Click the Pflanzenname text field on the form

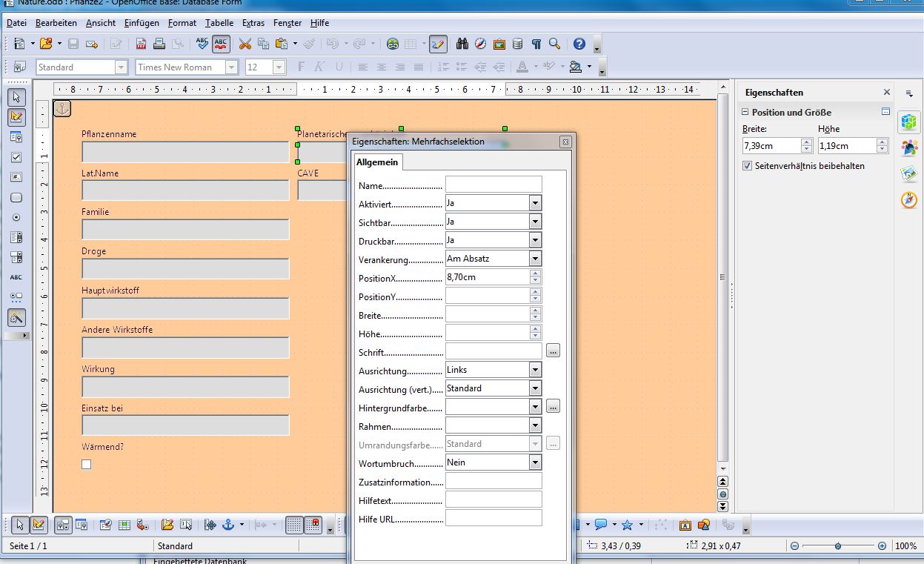[185, 152]
